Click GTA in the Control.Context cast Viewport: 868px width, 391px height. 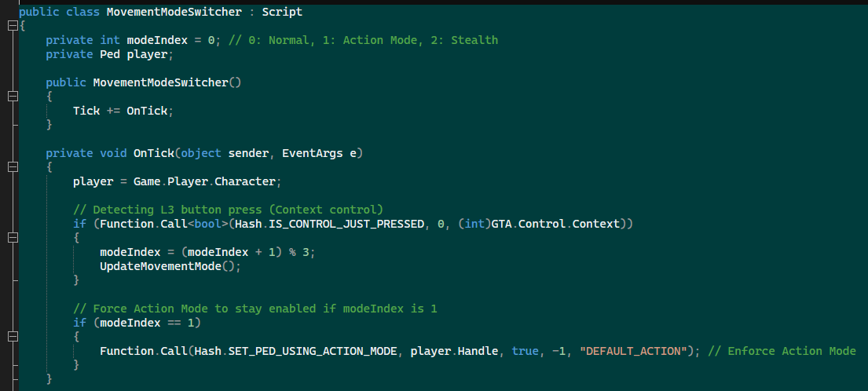[x=503, y=224]
